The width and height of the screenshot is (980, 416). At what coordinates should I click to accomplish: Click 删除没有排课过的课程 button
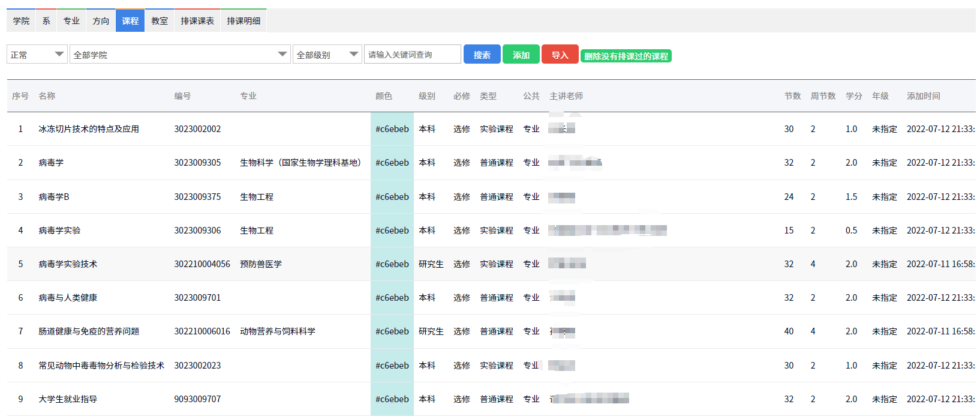[x=626, y=56]
